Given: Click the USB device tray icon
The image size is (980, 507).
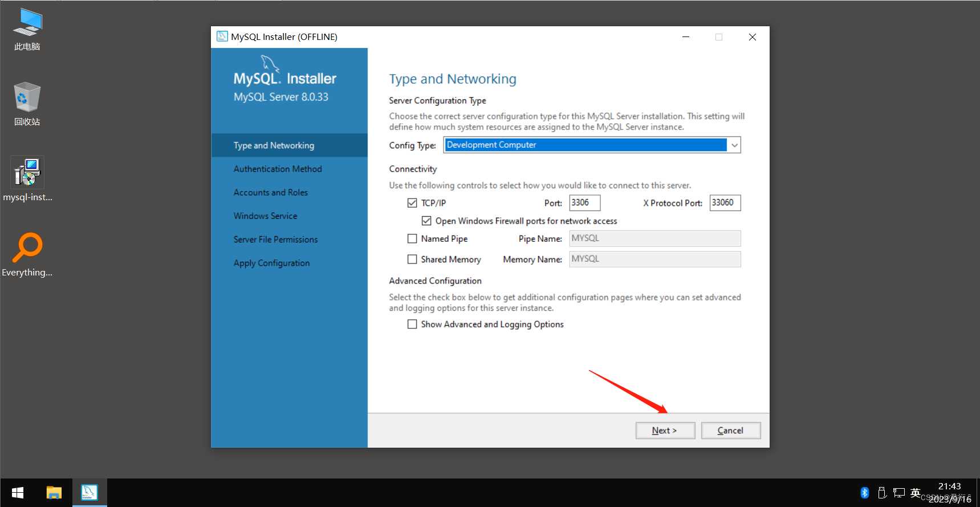Looking at the screenshot, I should pyautogui.click(x=882, y=493).
